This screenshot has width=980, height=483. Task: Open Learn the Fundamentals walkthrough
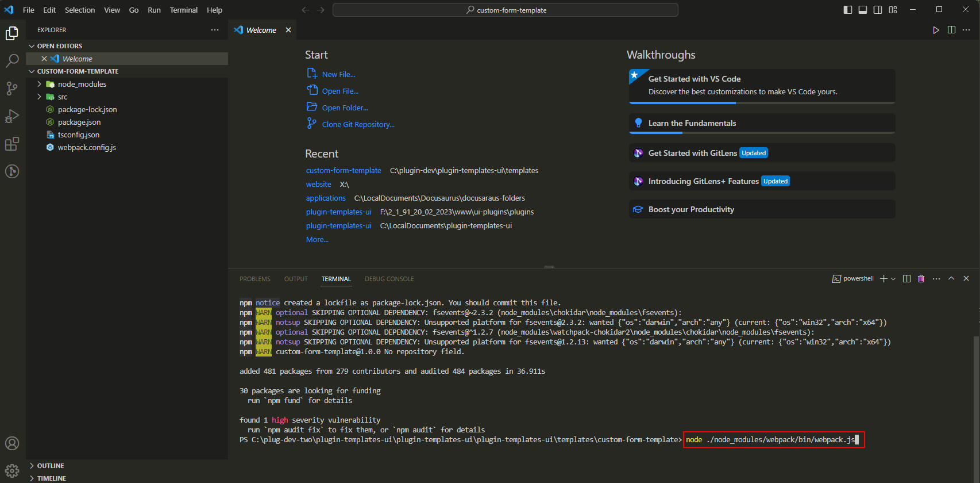[762, 124]
